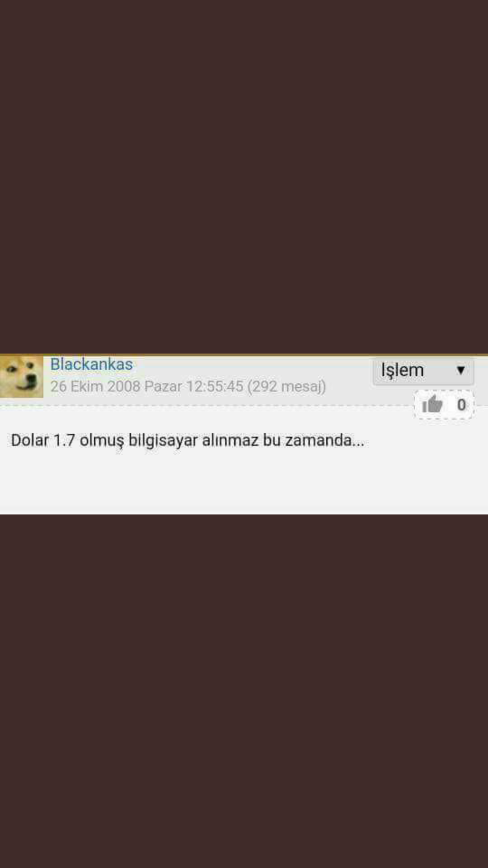This screenshot has height=868, width=488.
Task: Click the word alınmaz in the message
Action: [230, 440]
